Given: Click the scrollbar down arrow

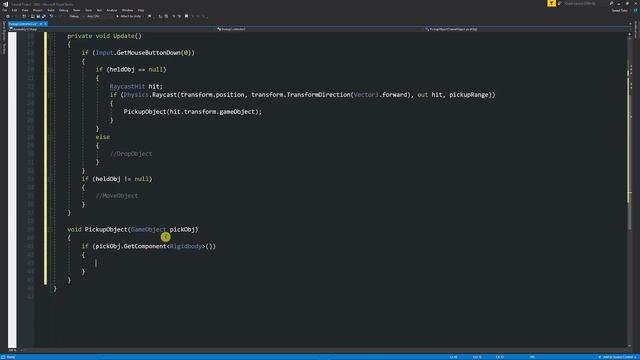Looking at the screenshot, I should click(x=629, y=345).
